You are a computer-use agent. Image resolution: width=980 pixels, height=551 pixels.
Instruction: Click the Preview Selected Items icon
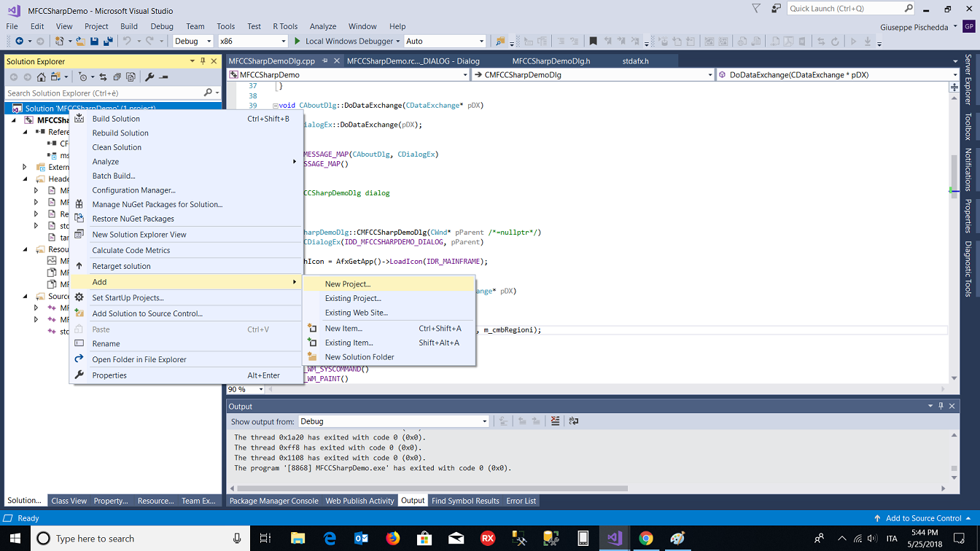pos(164,77)
